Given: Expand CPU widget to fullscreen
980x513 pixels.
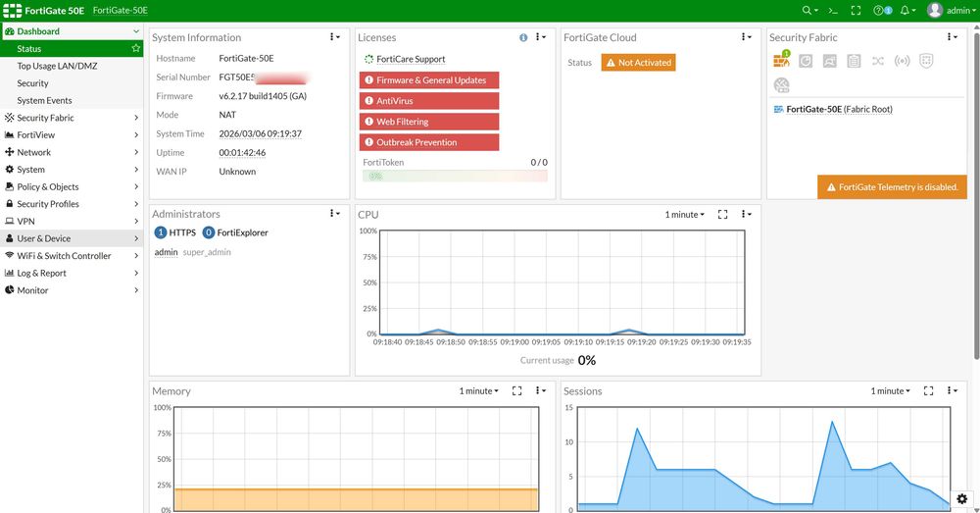Looking at the screenshot, I should 722,214.
